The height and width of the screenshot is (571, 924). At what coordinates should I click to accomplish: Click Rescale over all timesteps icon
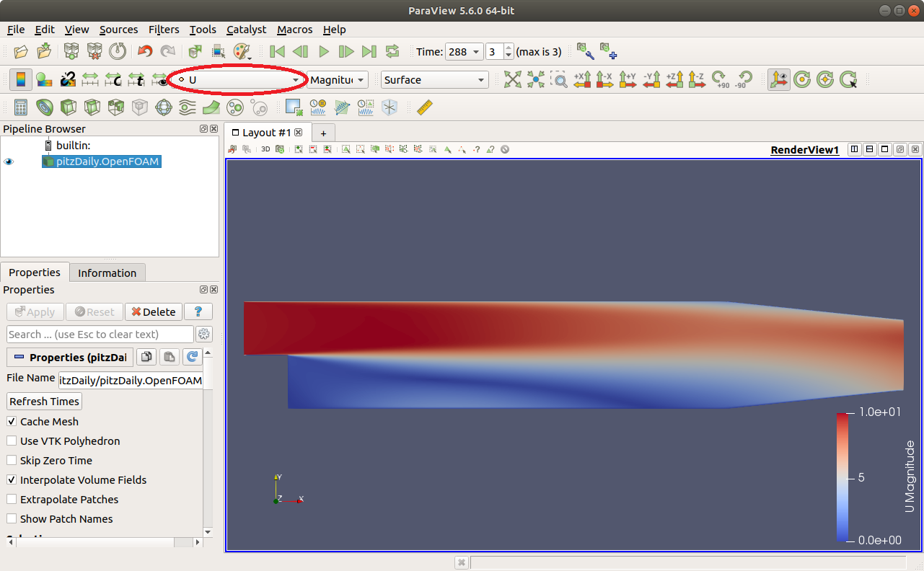tap(136, 79)
